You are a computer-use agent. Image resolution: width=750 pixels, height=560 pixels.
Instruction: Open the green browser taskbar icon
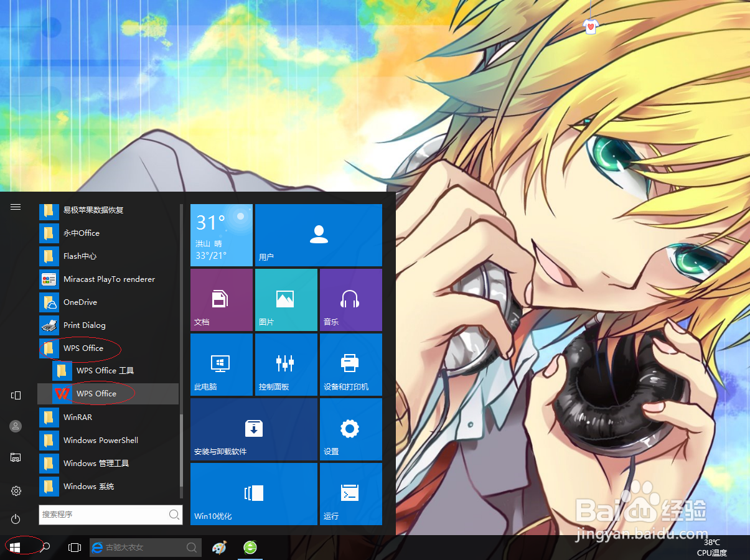[250, 548]
